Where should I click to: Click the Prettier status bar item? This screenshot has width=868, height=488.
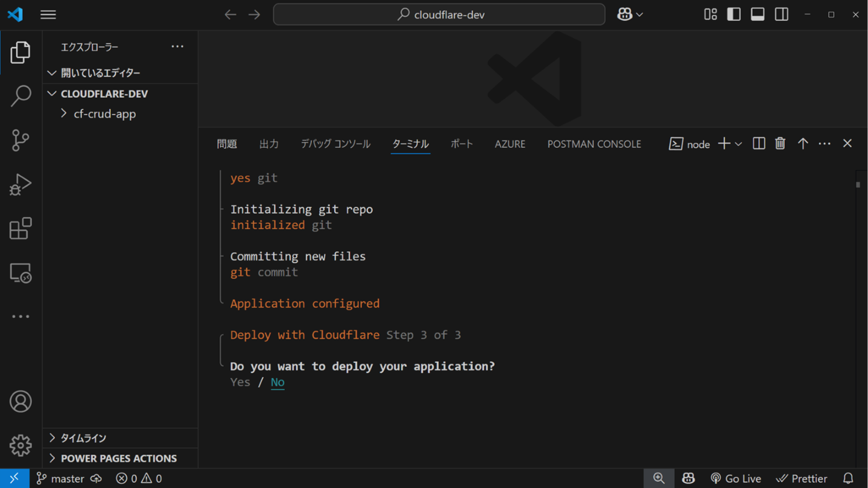[802, 478]
